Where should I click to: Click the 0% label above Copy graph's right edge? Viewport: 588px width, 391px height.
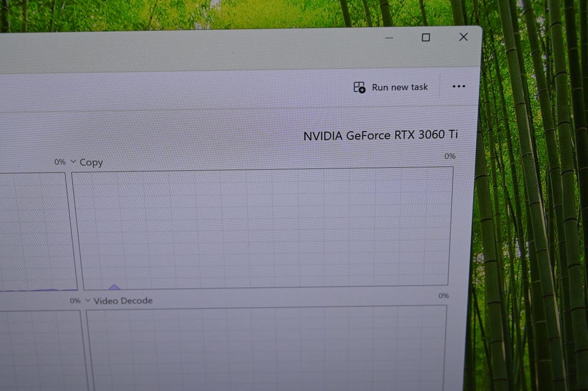(x=450, y=157)
